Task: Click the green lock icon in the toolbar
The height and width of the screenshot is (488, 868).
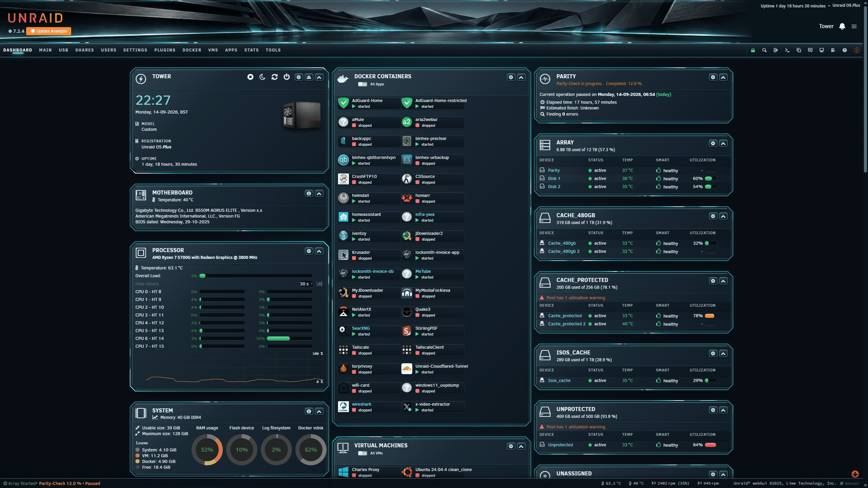Action: (753, 50)
